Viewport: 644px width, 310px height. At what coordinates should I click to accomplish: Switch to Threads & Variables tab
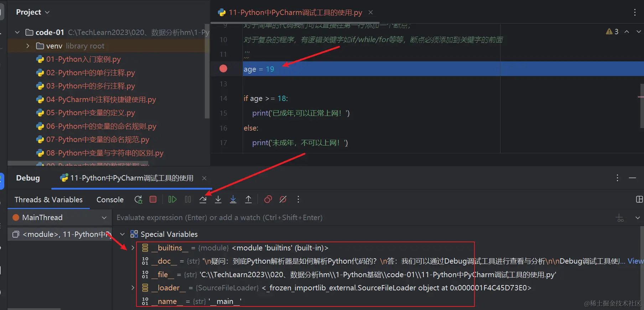pos(48,200)
